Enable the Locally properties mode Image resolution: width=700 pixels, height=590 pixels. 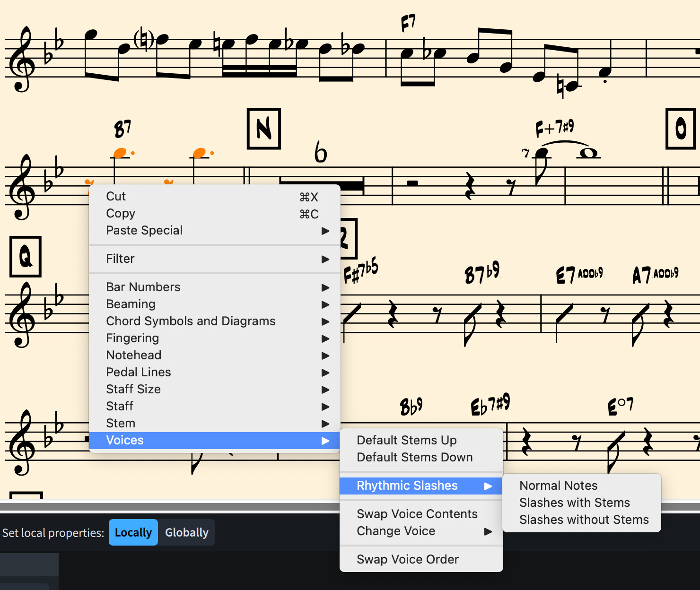(x=133, y=532)
